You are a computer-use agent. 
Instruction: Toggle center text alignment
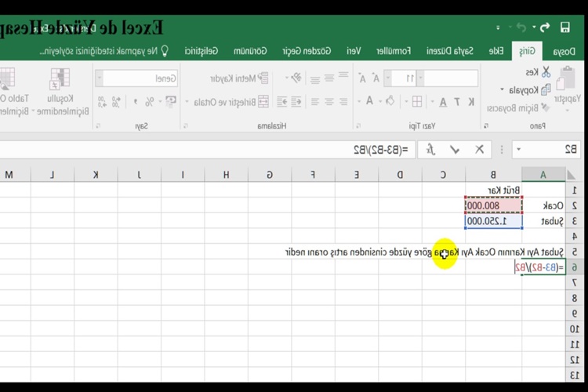(x=329, y=101)
